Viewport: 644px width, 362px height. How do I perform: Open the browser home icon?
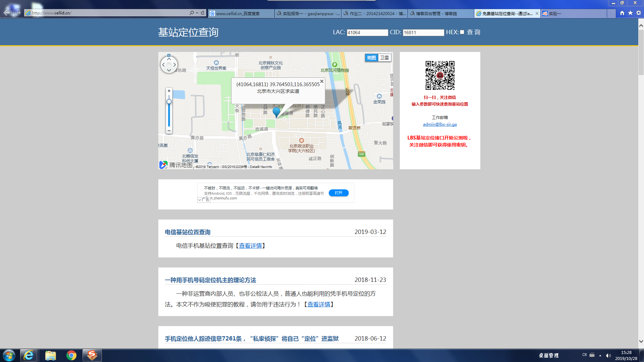click(x=622, y=13)
